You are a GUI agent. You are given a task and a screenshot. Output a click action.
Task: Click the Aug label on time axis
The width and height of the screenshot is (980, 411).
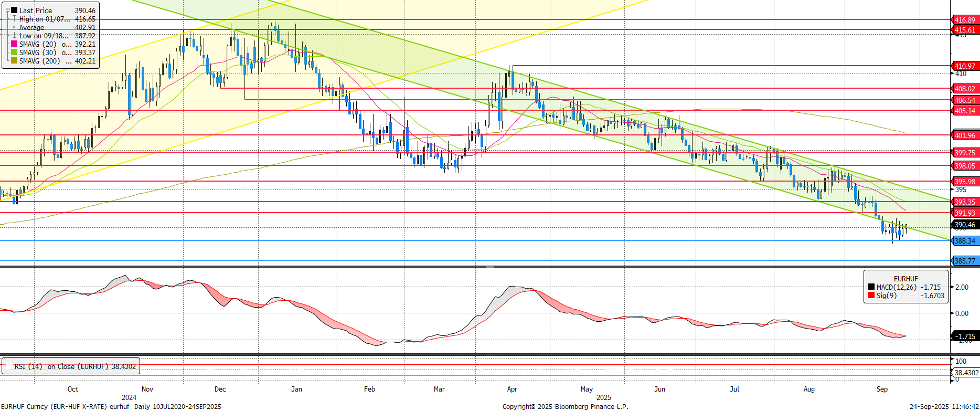pyautogui.click(x=809, y=389)
